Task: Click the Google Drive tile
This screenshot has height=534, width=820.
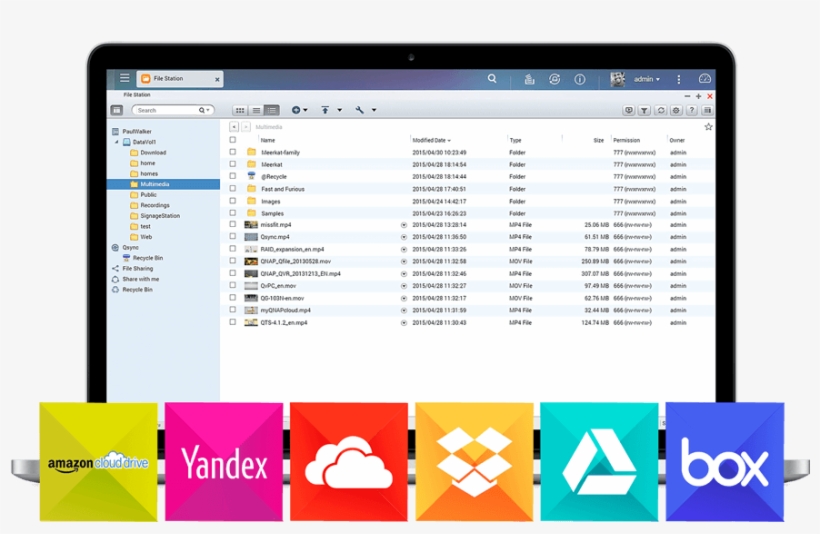Action: coord(599,461)
